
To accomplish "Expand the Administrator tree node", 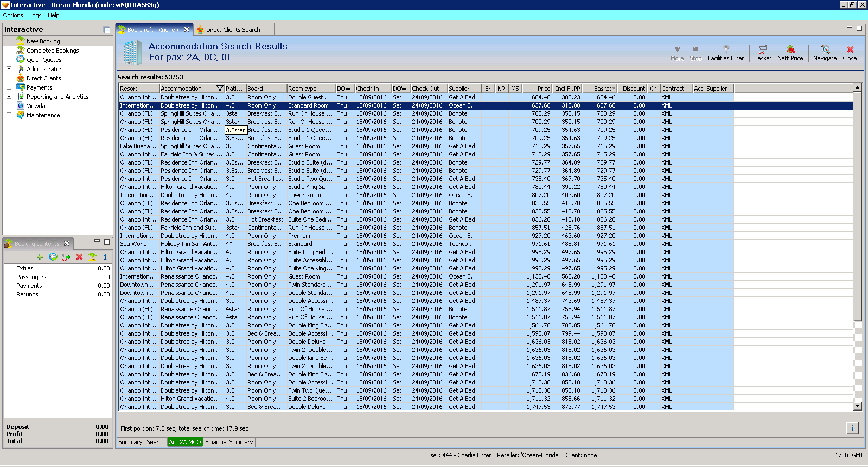I will click(x=9, y=69).
